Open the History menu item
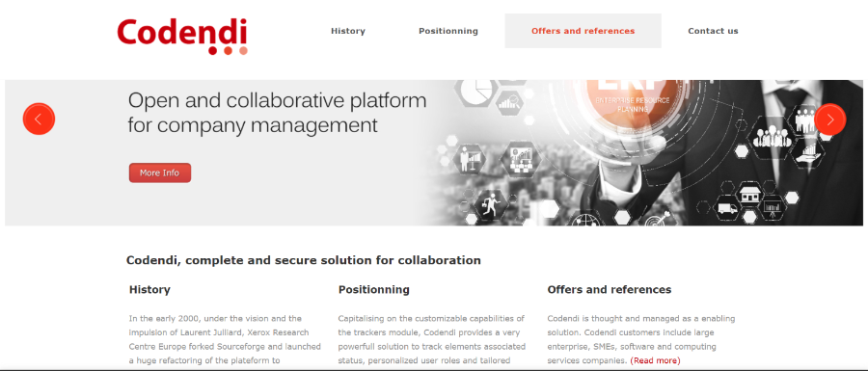 (347, 31)
